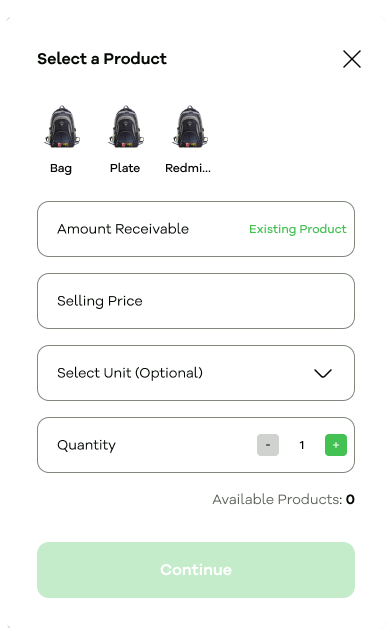Click the Quantity field label
This screenshot has height=632, width=391.
pyautogui.click(x=87, y=445)
